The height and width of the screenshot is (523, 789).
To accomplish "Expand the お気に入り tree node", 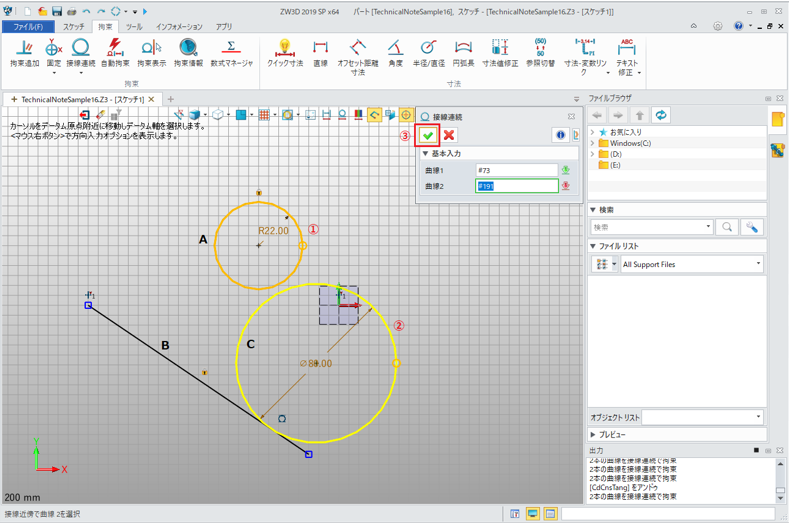I will 593,132.
